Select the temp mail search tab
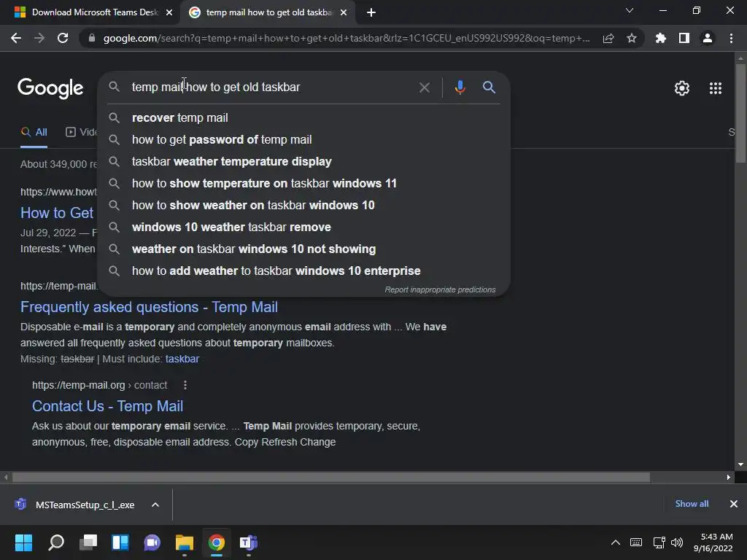Image resolution: width=747 pixels, height=560 pixels. coord(268,12)
